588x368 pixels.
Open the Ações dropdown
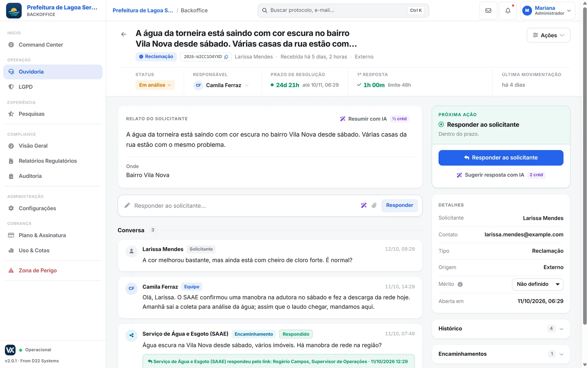[x=548, y=35]
